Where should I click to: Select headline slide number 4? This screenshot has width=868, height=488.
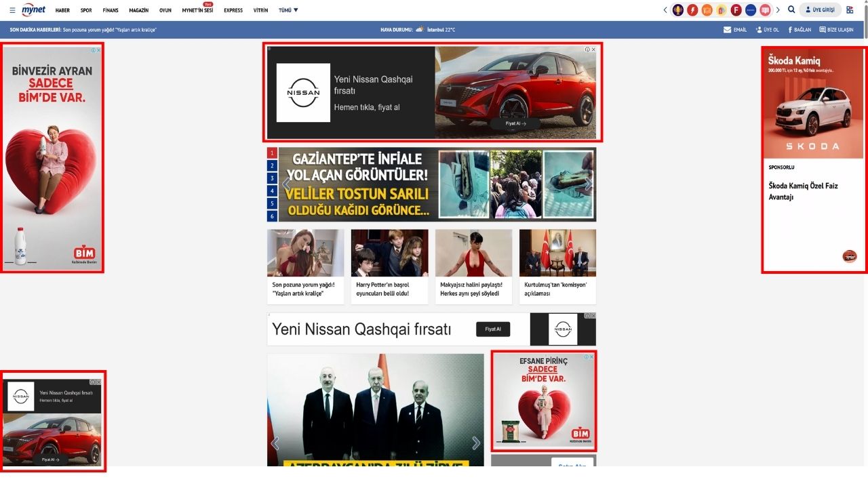[272, 191]
